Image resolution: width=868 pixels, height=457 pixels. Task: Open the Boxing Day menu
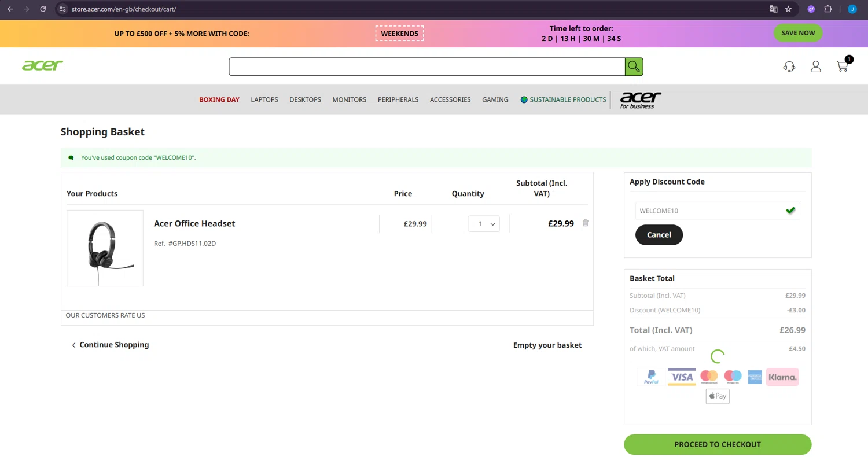pyautogui.click(x=219, y=99)
